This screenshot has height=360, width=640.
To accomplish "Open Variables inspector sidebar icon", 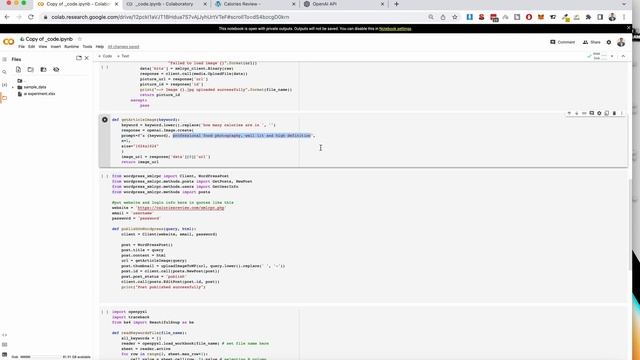I will [x=4, y=85].
